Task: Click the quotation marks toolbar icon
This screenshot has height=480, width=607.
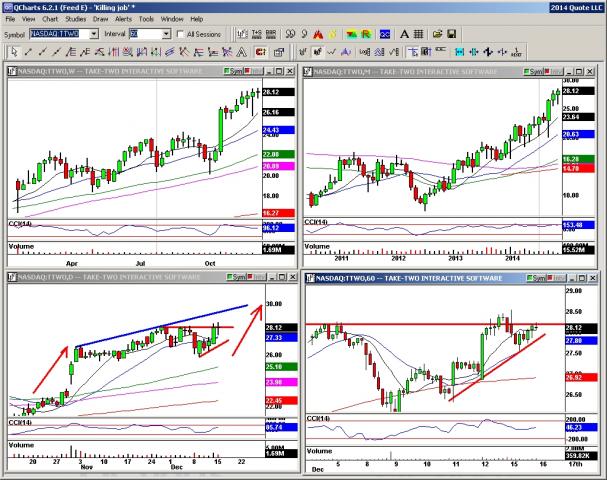Action: click(x=290, y=34)
